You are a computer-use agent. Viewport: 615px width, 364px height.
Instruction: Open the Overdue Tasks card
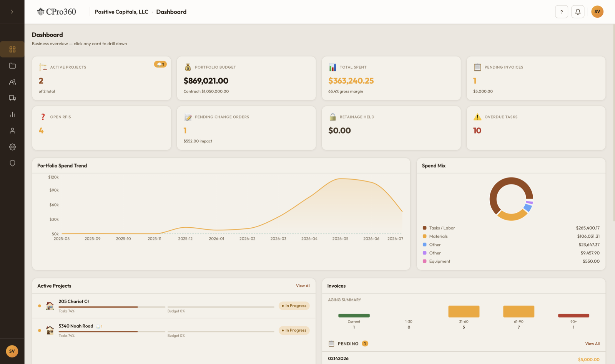(536, 128)
